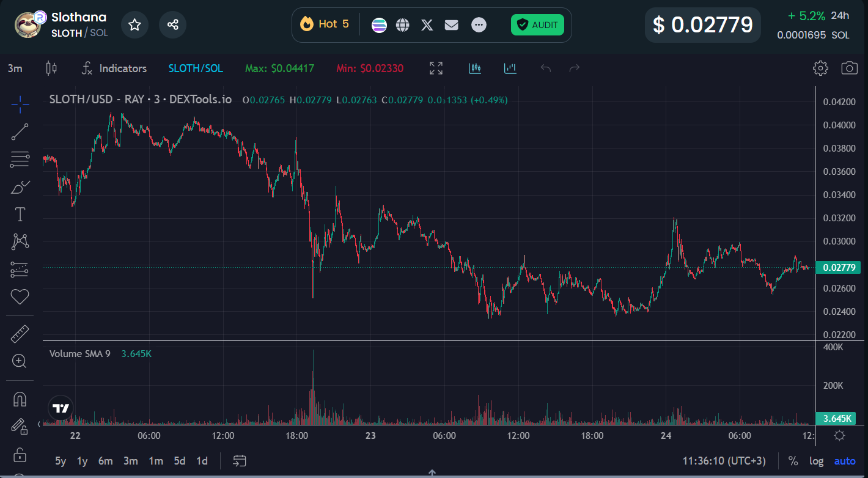The image size is (868, 478).
Task: Select the Fibonacci retracement lines tool
Action: coord(20,160)
